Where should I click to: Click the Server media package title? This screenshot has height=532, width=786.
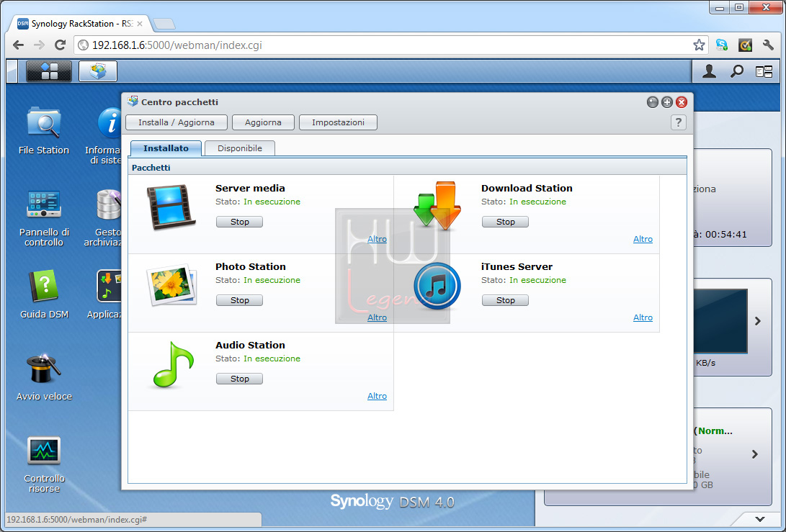pos(250,189)
